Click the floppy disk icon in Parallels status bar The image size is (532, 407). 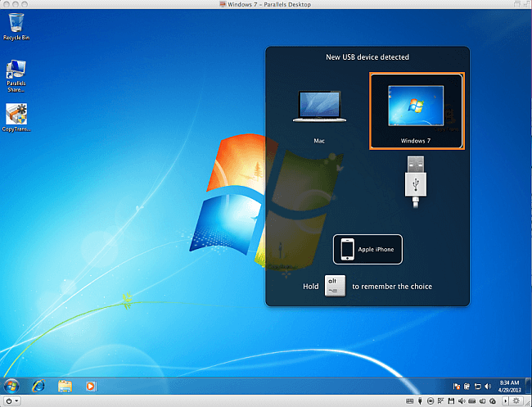point(451,401)
